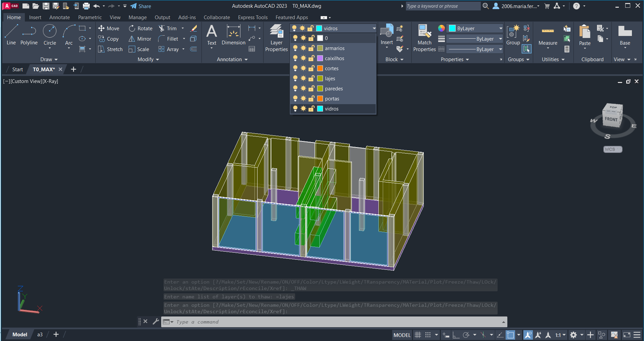Image resolution: width=644 pixels, height=341 pixels.
Task: Toggle lock icon of portas layer
Action: pos(311,99)
